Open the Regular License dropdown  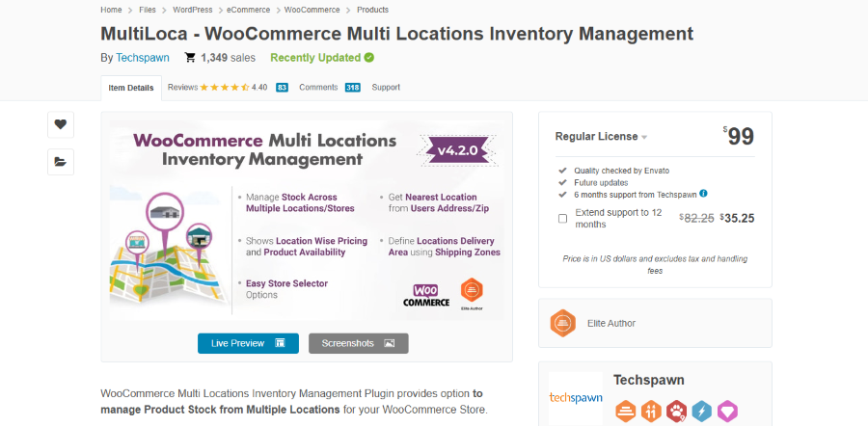pyautogui.click(x=601, y=137)
